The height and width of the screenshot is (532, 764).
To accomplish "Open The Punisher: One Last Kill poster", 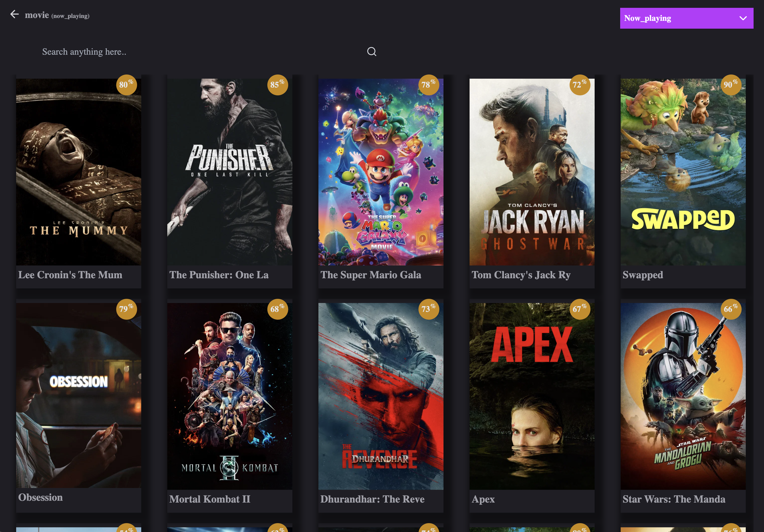I will tap(230, 172).
